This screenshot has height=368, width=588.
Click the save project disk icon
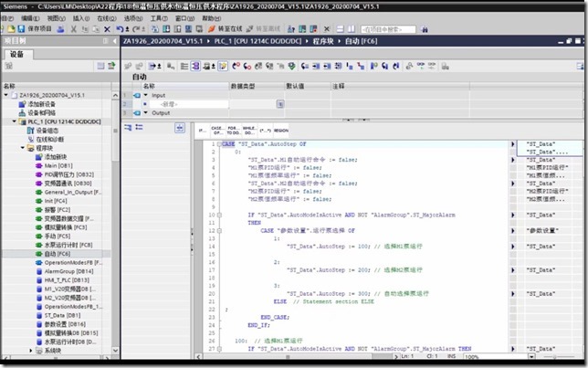tap(21, 29)
